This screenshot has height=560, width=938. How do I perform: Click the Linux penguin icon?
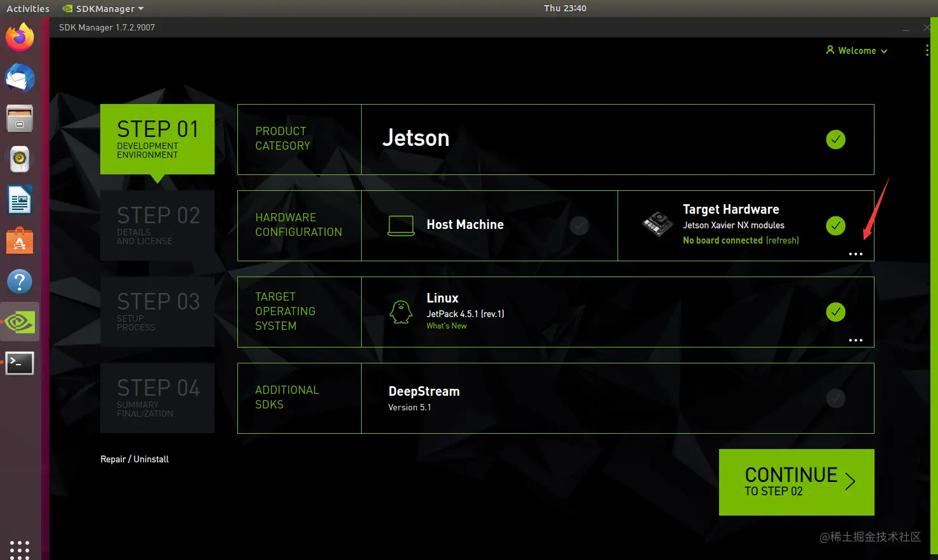point(401,312)
